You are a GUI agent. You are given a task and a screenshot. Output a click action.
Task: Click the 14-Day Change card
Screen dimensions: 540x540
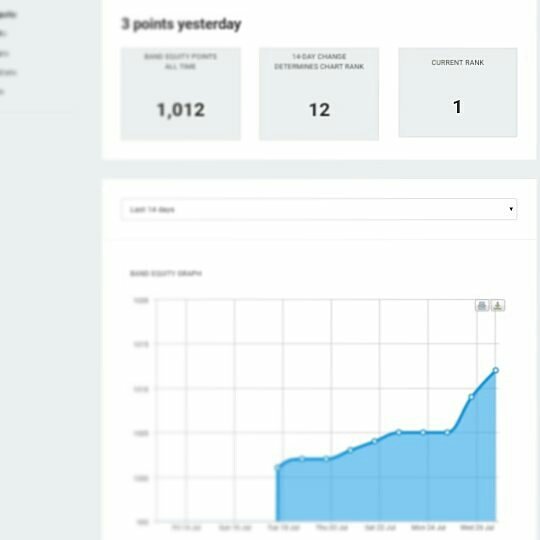coord(319,94)
